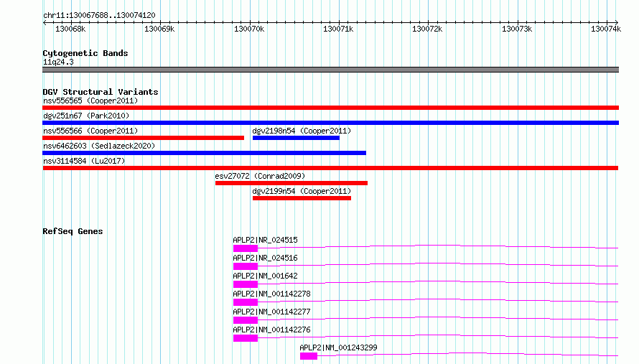Open the nsv6462603 (Sedlazeck2020) variant label
This screenshot has height=364, width=639.
pyautogui.click(x=99, y=146)
